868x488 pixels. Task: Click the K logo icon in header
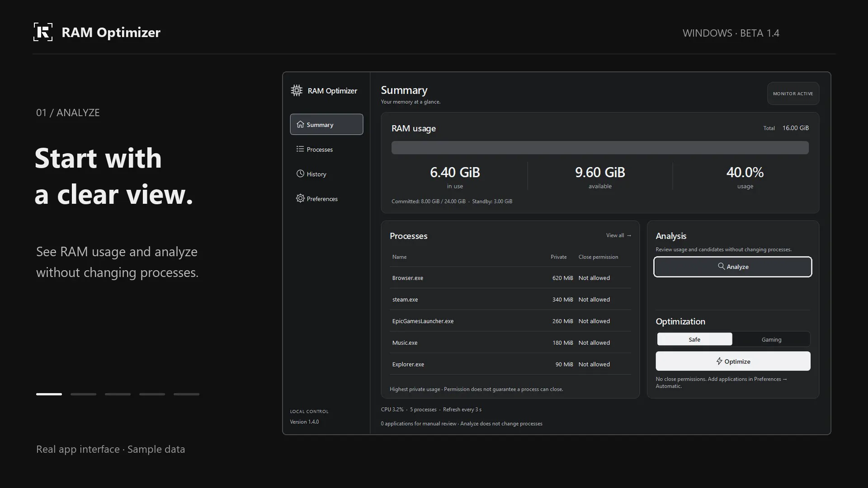pos(43,32)
